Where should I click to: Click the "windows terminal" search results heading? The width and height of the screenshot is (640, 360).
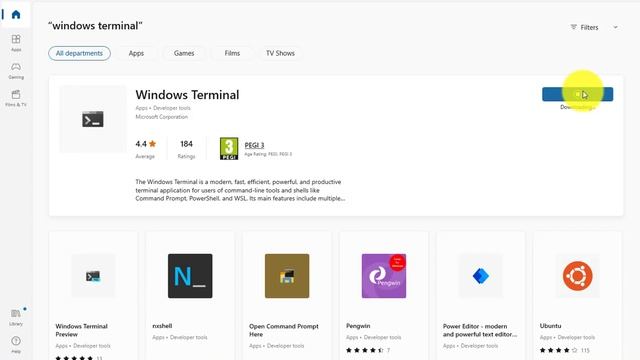[95, 26]
